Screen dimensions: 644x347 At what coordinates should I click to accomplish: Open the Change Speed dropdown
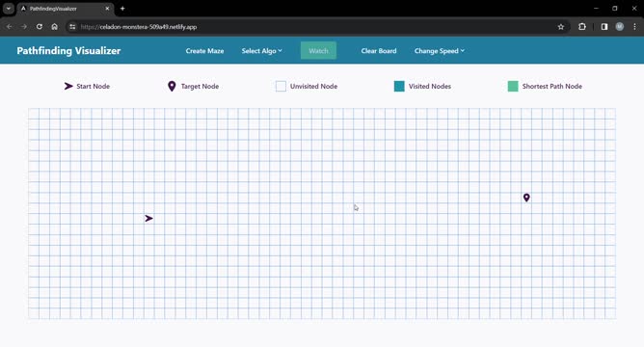(439, 51)
